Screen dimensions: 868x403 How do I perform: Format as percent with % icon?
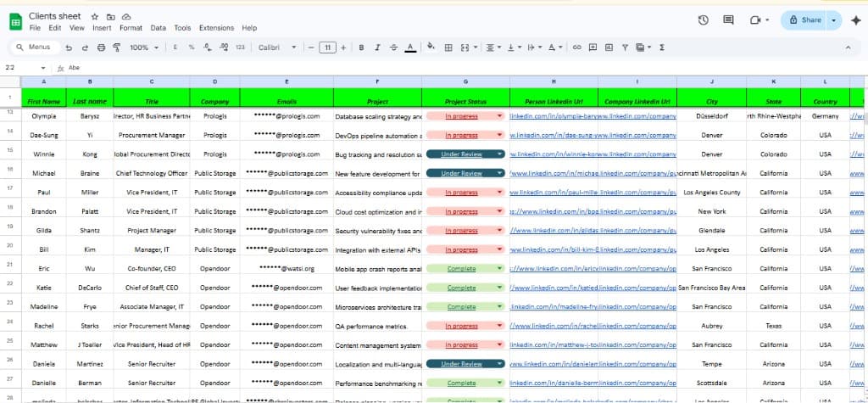pos(192,48)
